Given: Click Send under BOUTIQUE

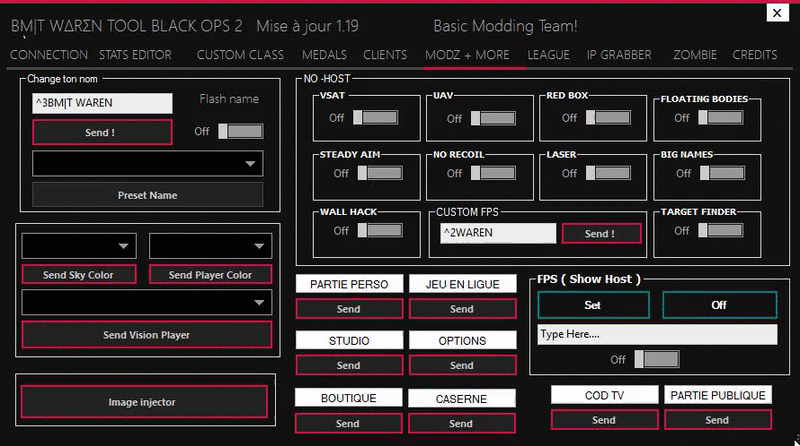Looking at the screenshot, I should pyautogui.click(x=348, y=424).
